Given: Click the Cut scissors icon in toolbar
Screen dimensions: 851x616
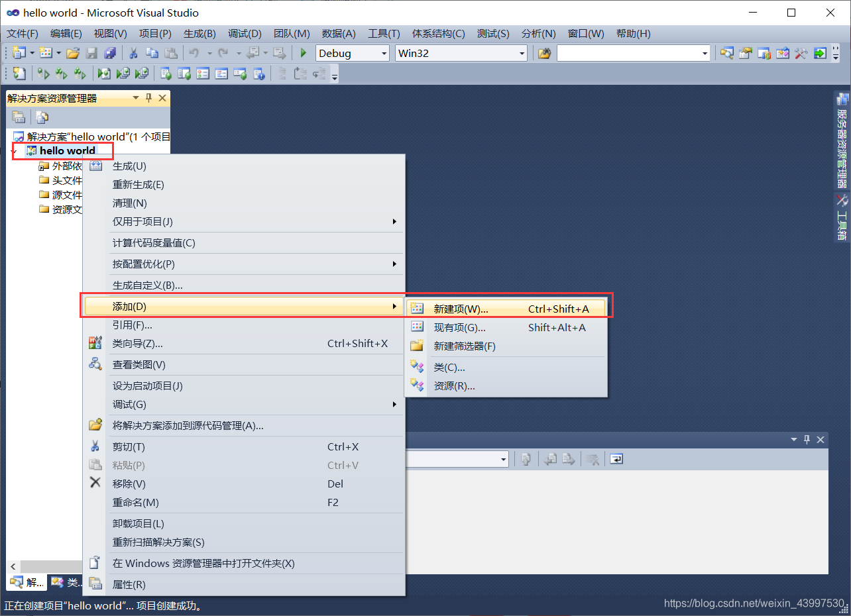Looking at the screenshot, I should point(133,53).
